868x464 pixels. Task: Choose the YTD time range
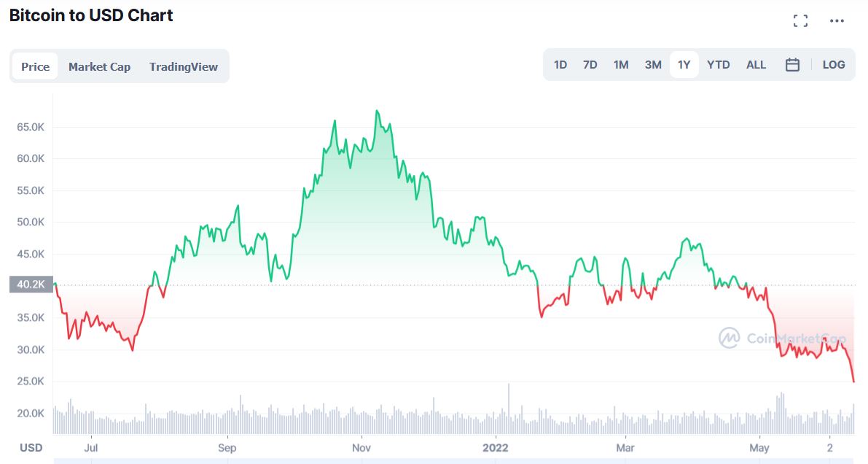pos(718,65)
